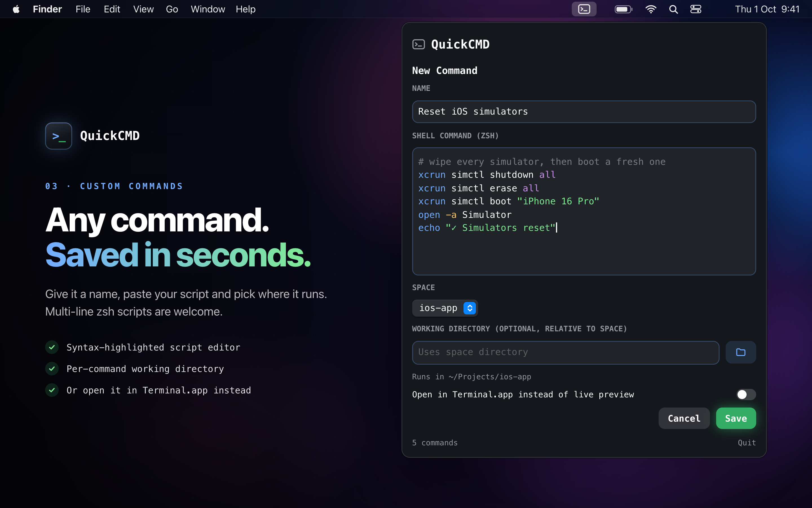Click the 'echo Simulators reset' line
Viewport: 812px width, 508px height.
(487, 228)
